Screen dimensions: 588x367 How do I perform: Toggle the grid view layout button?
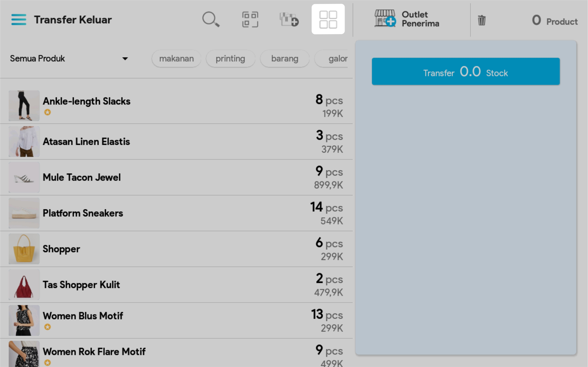click(x=328, y=19)
